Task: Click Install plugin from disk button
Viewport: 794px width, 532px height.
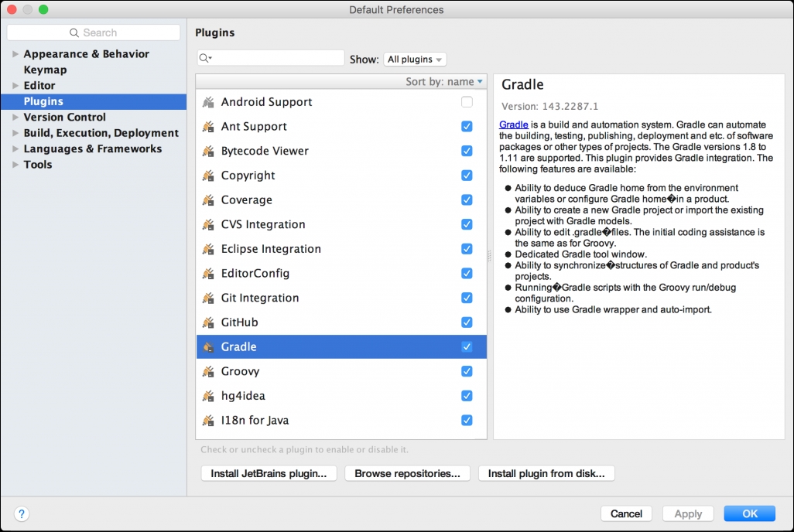Action: [x=546, y=473]
